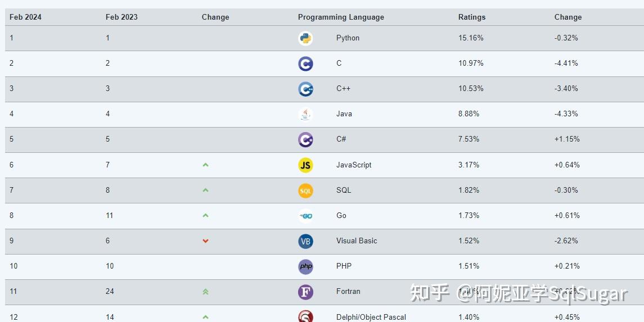Click the Python logo icon
The width and height of the screenshot is (644, 322).
click(305, 38)
